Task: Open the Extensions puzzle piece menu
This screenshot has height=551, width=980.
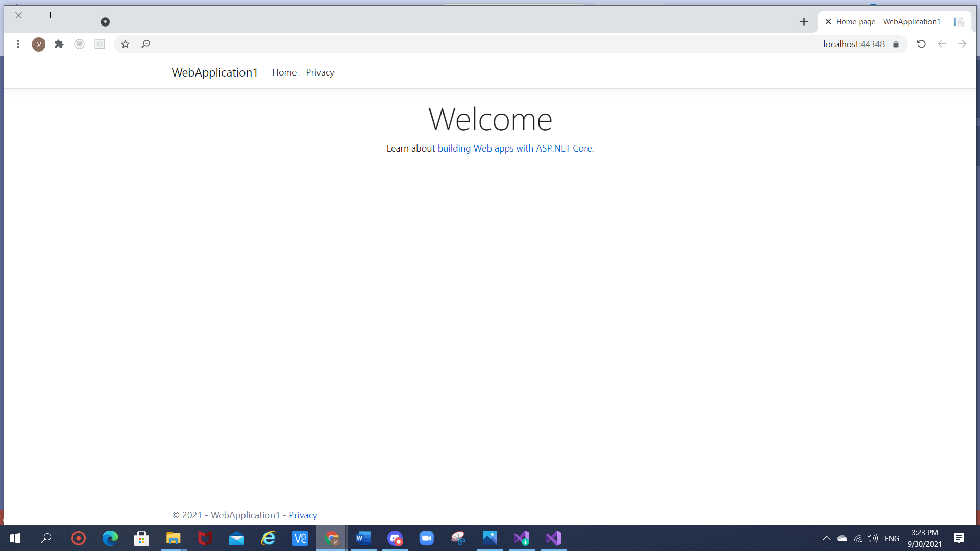Action: pyautogui.click(x=59, y=44)
